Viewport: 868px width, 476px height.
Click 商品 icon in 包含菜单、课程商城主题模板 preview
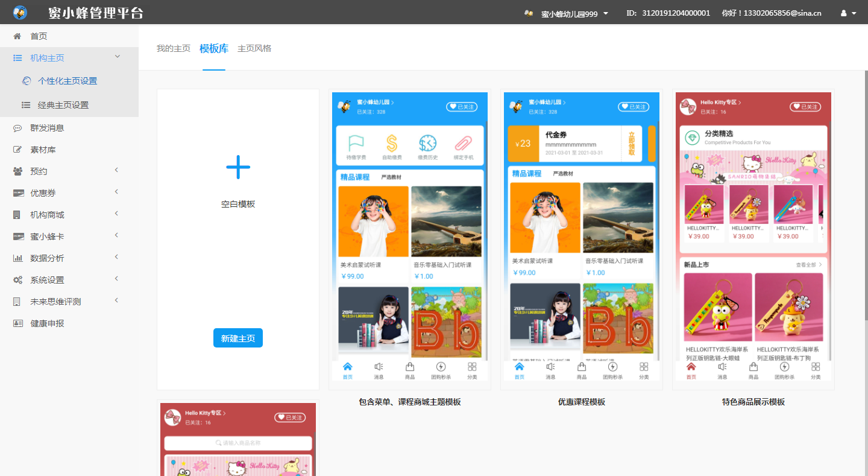pyautogui.click(x=410, y=367)
